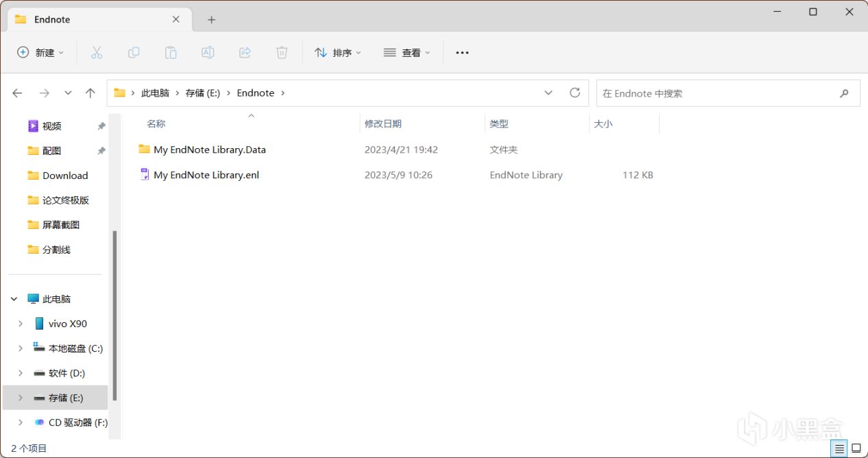
Task: Select the My EndNote Library.enl name
Action: pyautogui.click(x=206, y=175)
